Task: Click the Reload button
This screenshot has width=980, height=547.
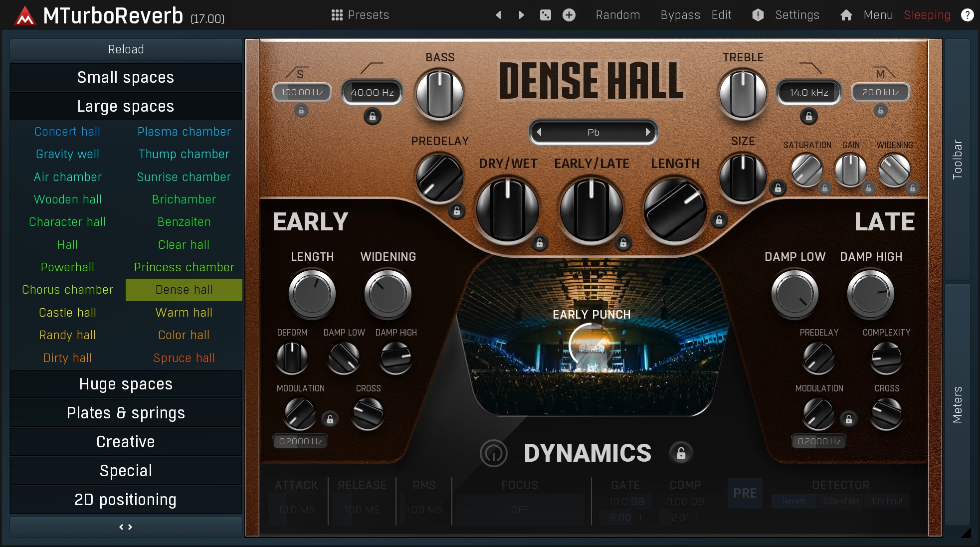Action: click(126, 49)
